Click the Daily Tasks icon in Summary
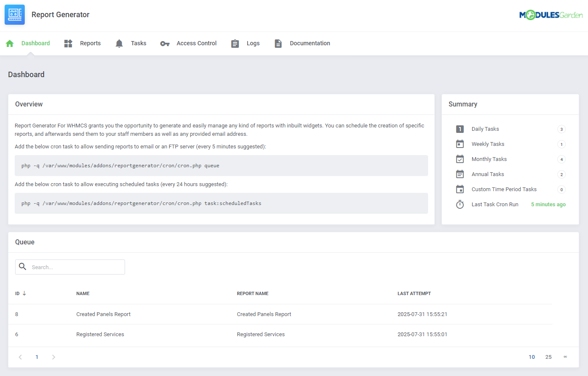 click(460, 129)
